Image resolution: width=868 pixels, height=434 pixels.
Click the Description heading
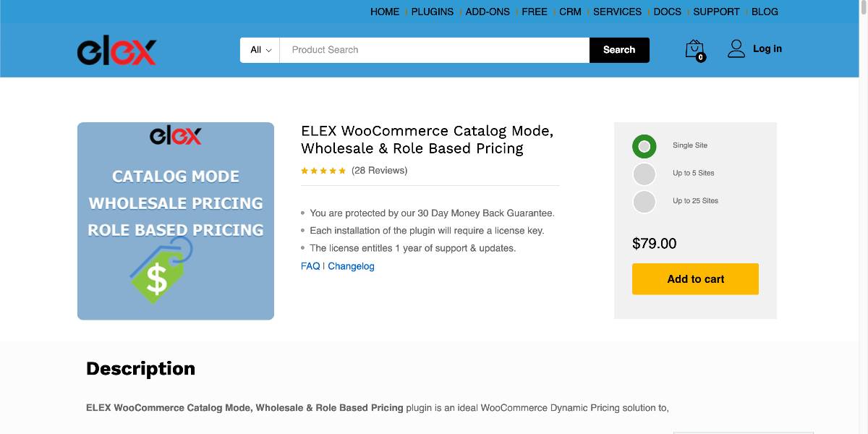click(x=140, y=369)
